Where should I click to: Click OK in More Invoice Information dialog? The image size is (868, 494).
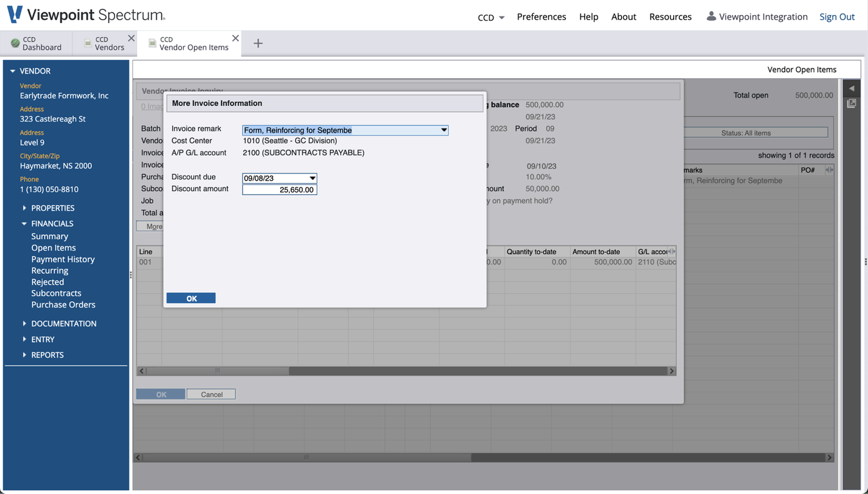(191, 298)
